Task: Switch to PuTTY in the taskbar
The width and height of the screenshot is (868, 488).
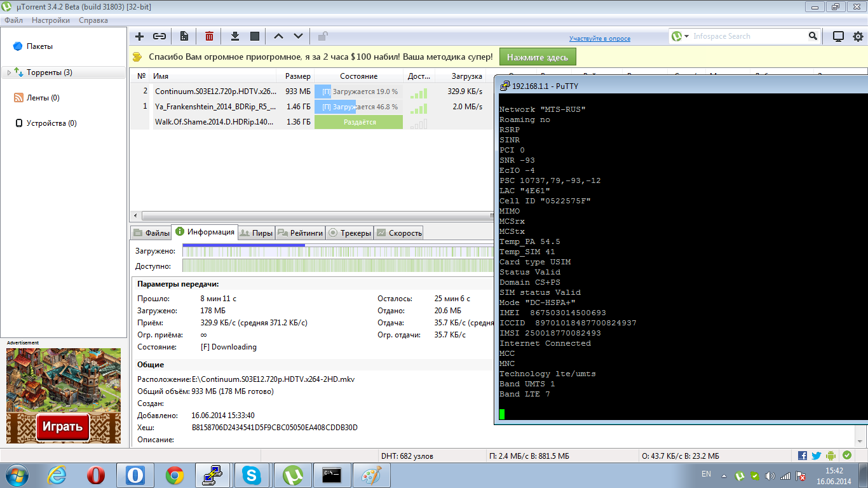Action: pos(212,475)
